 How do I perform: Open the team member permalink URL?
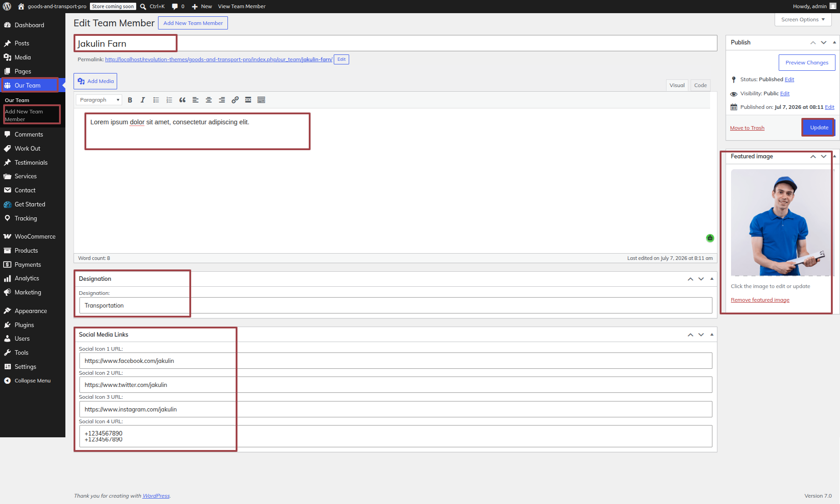coord(219,59)
